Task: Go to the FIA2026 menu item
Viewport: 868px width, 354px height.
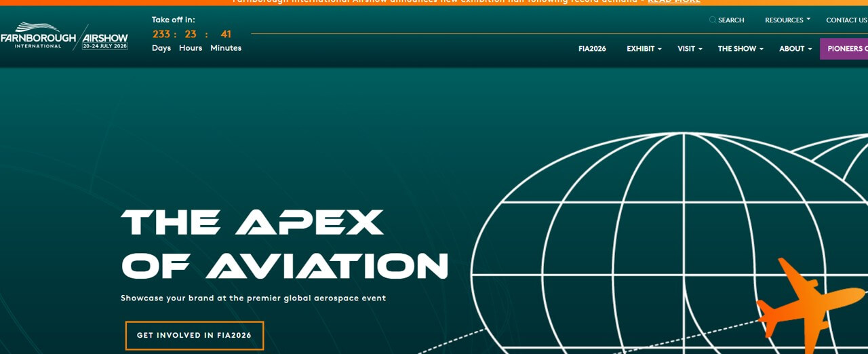Action: coord(592,49)
